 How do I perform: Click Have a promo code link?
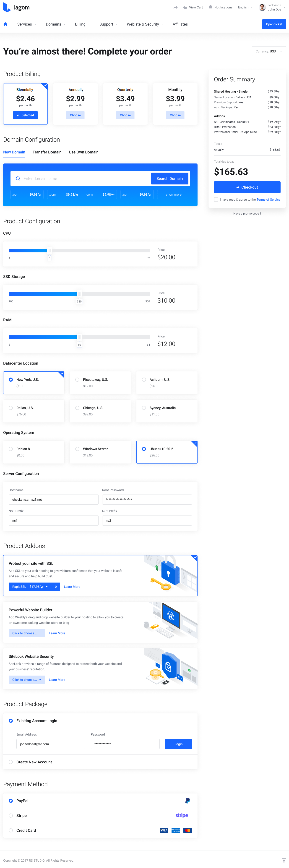(x=247, y=214)
